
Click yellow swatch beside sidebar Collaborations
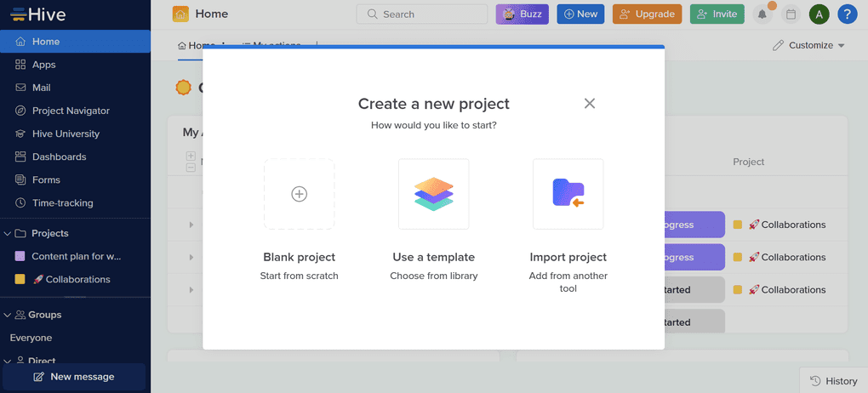pos(20,280)
